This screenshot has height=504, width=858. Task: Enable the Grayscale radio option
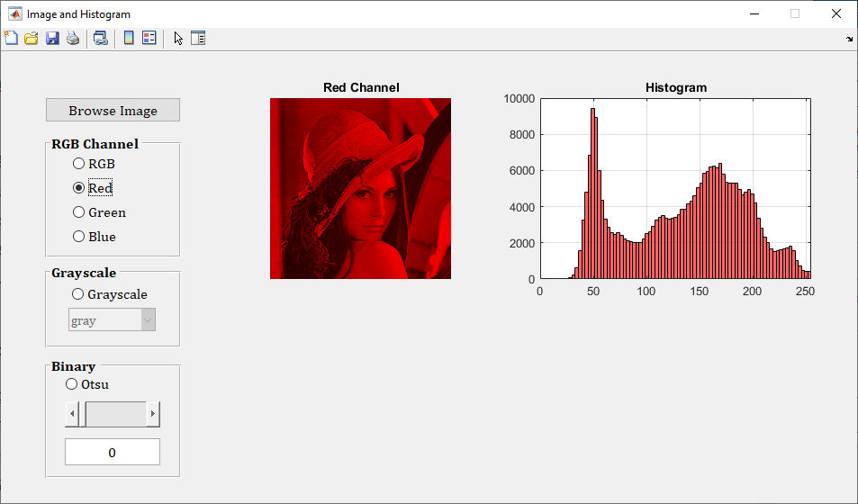[x=78, y=294]
